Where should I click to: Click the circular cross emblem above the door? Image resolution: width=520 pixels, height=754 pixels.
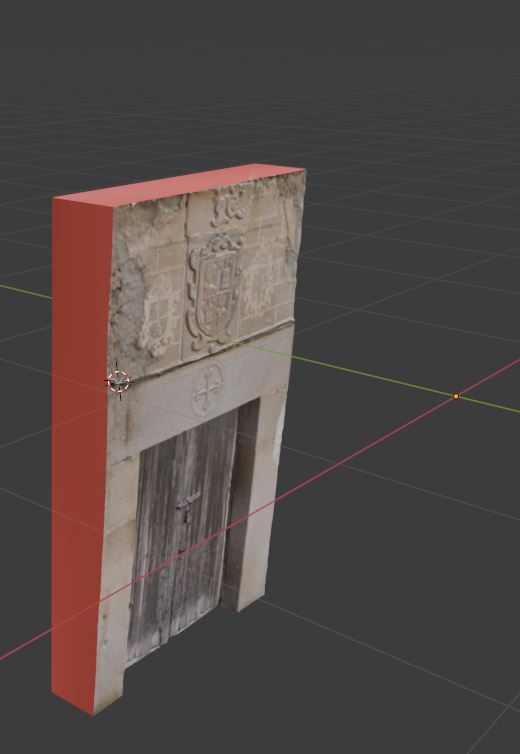pos(208,390)
